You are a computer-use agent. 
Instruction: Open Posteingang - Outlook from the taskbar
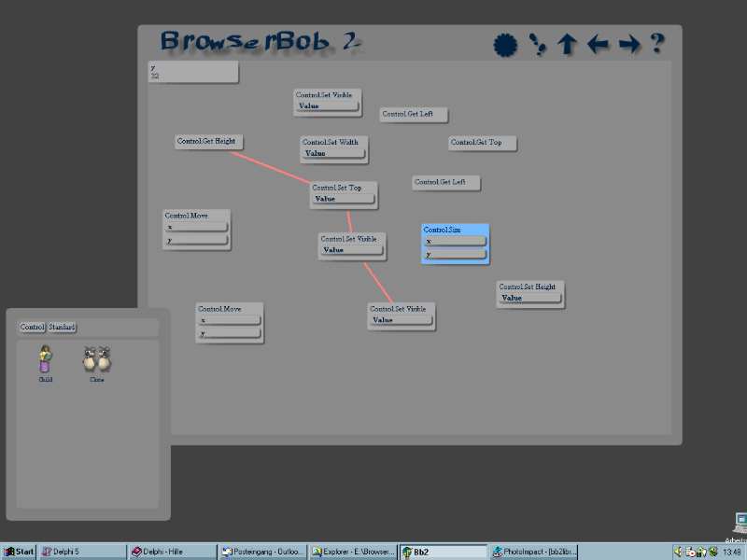pos(262,552)
